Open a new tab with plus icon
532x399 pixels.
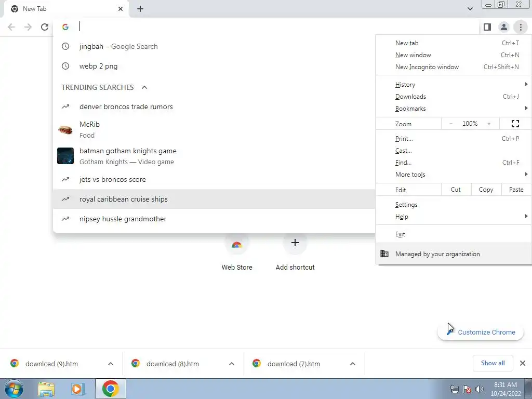point(140,9)
